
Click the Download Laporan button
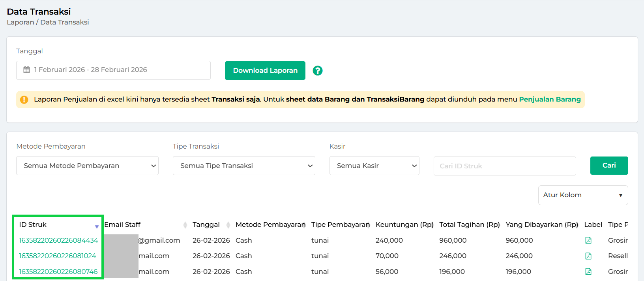tap(265, 71)
